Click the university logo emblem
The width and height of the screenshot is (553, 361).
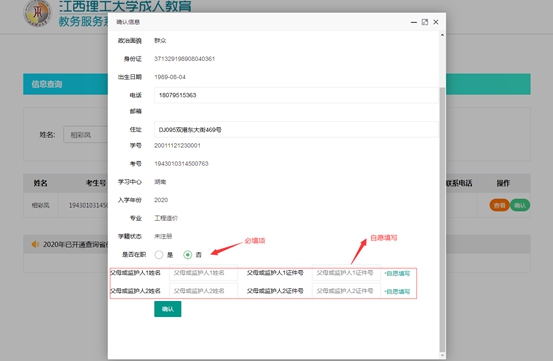coord(37,13)
